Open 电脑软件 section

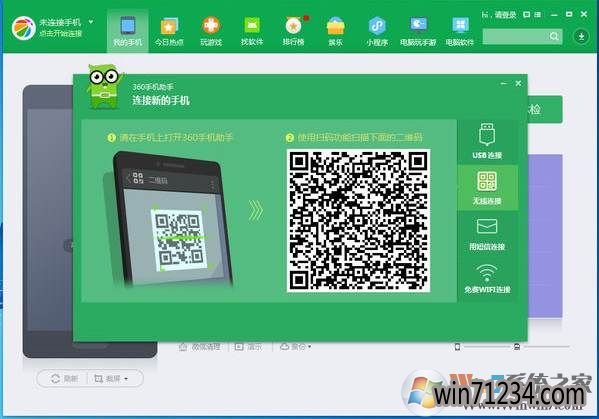coord(460,31)
